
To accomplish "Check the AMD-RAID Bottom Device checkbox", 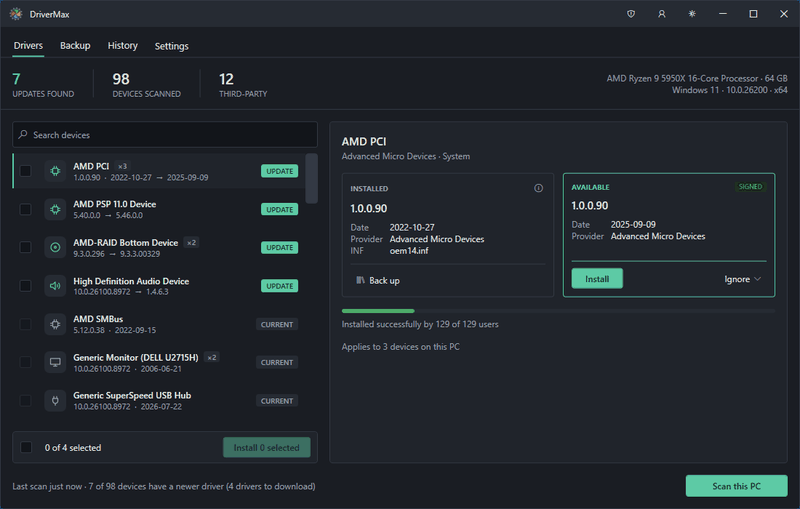I will pos(26,247).
